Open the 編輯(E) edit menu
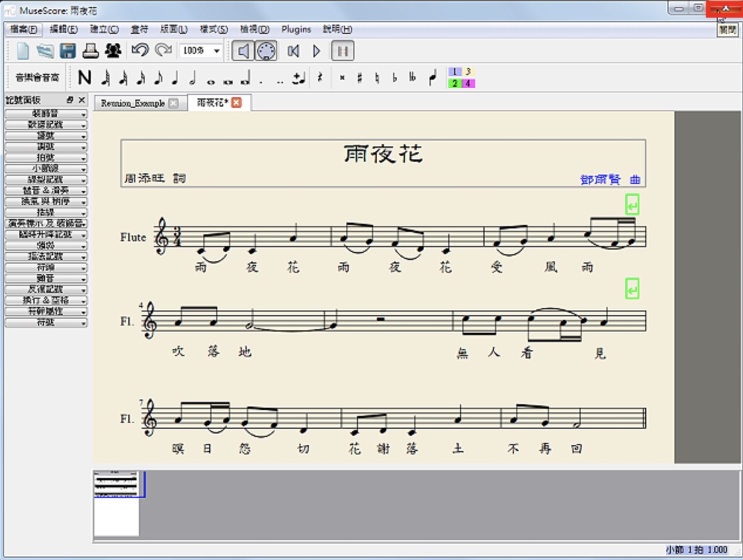Viewport: 743px width, 560px height. (63, 29)
